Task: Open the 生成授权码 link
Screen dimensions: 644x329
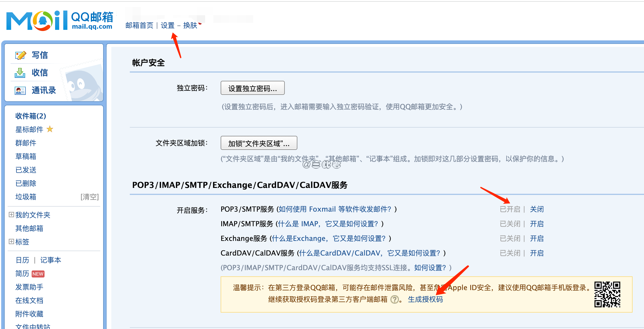Action: tap(426, 300)
